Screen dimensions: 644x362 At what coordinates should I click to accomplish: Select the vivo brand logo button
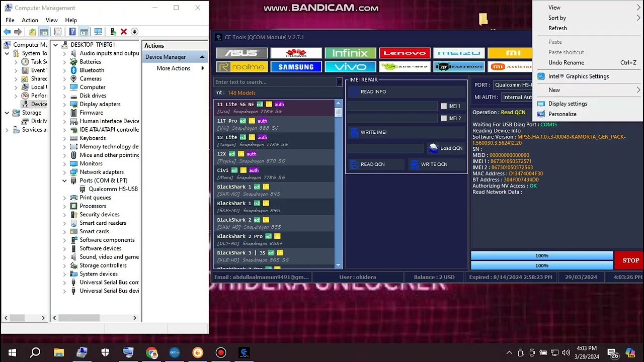point(350,67)
